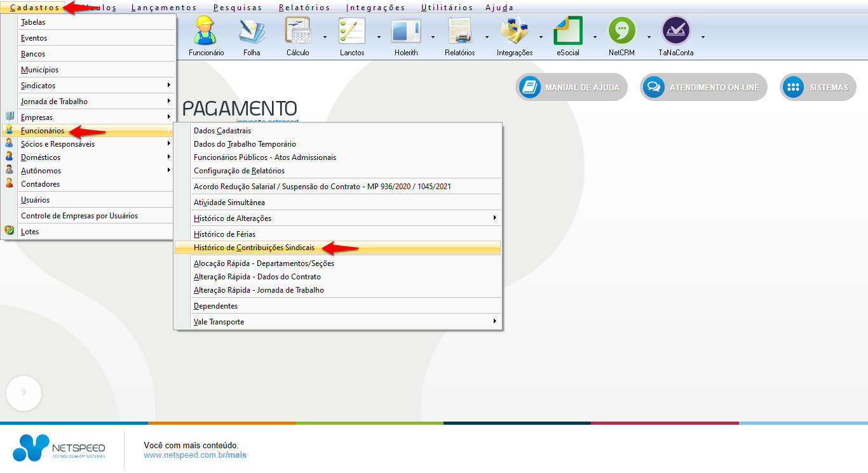Click the round question mark help bubble
Image resolution: width=868 pixels, height=473 pixels.
[24, 394]
